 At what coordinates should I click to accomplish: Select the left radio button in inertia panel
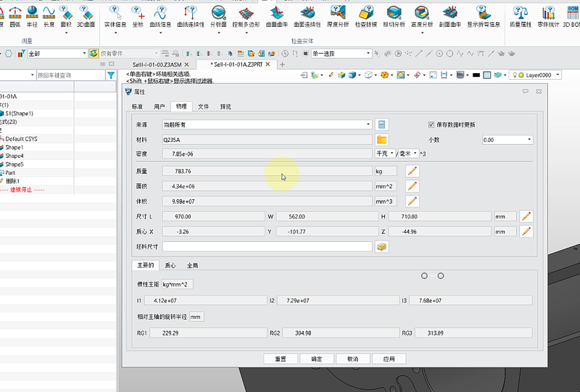point(425,276)
